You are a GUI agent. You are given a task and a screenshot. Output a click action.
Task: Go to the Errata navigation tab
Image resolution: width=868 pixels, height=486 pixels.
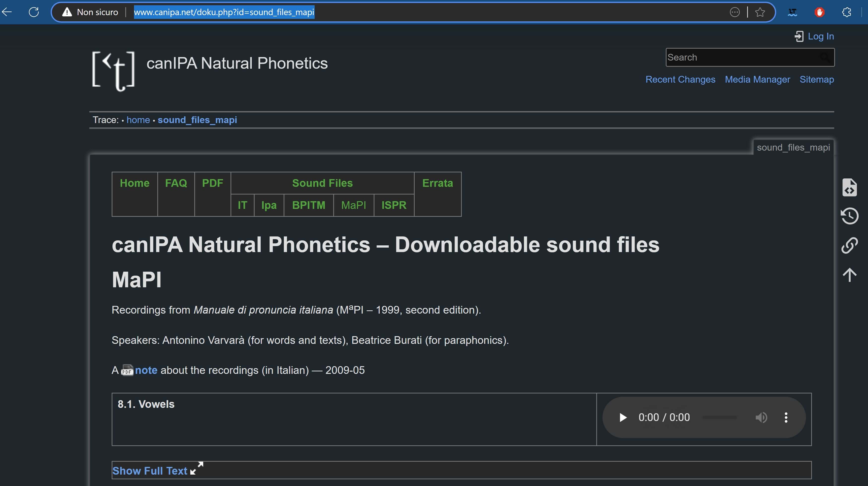pos(437,183)
